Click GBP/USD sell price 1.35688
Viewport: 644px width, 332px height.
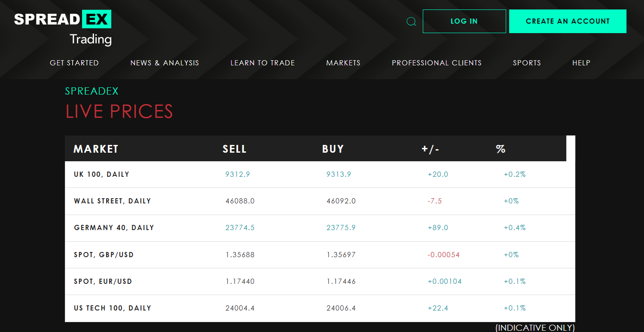(240, 255)
